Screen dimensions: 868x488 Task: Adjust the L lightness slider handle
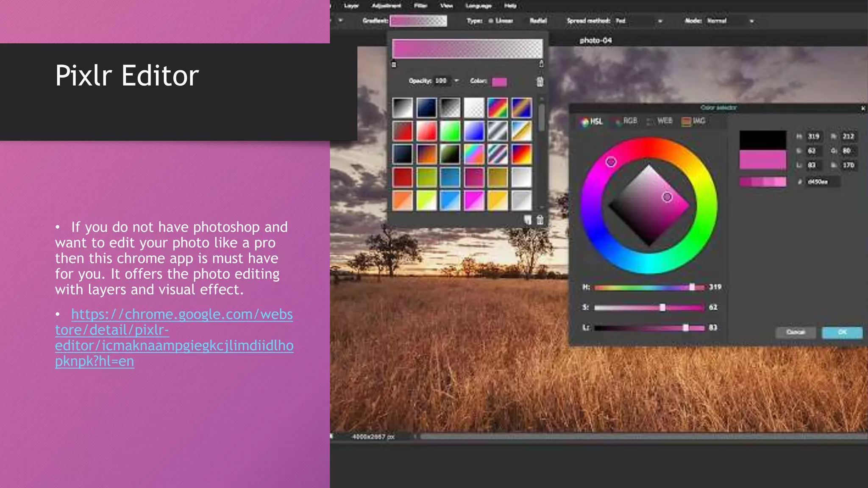[686, 328]
